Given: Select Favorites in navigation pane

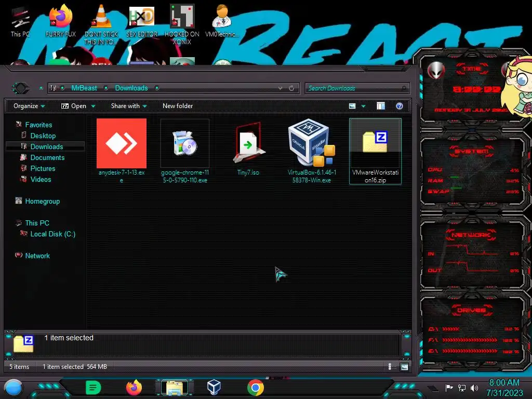Looking at the screenshot, I should (x=38, y=125).
